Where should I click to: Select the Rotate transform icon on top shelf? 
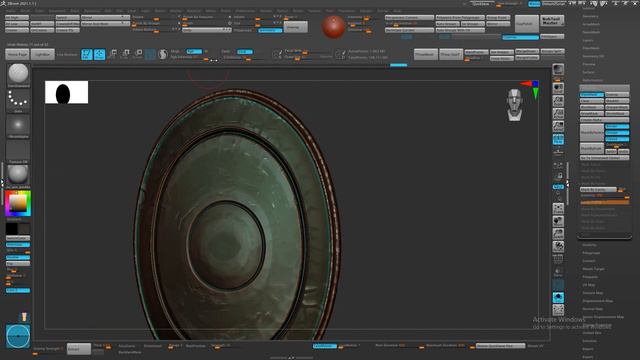(x=138, y=54)
